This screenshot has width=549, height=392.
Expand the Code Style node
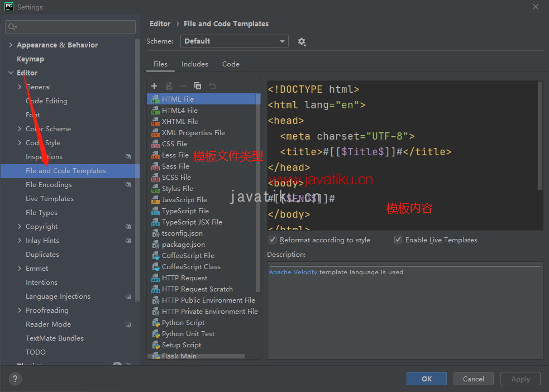click(x=20, y=143)
